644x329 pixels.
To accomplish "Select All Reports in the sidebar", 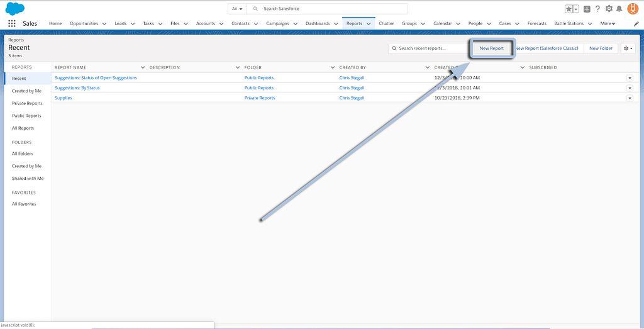I will [x=23, y=128].
